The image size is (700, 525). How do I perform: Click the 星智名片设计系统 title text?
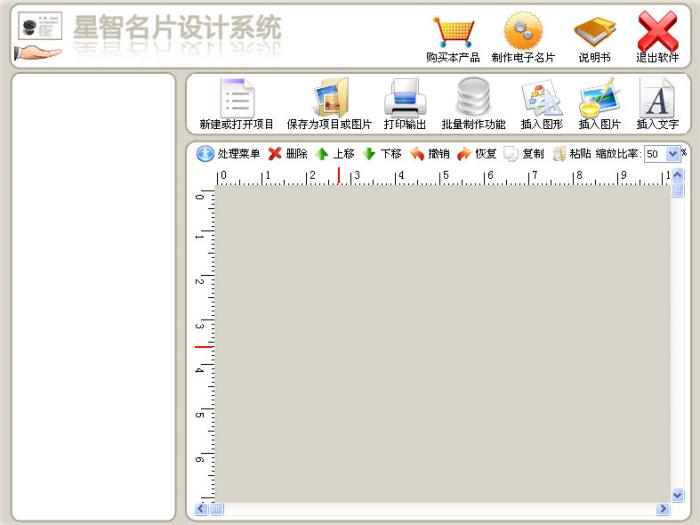point(177,28)
